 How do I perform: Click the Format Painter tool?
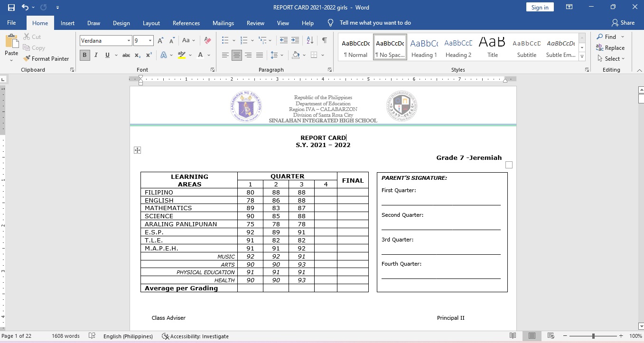(x=46, y=59)
